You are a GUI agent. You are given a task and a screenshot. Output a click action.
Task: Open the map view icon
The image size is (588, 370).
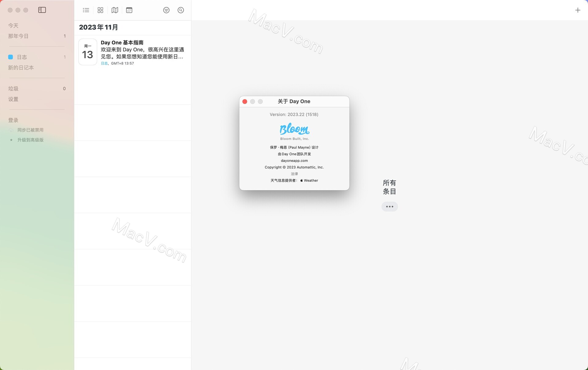point(115,10)
